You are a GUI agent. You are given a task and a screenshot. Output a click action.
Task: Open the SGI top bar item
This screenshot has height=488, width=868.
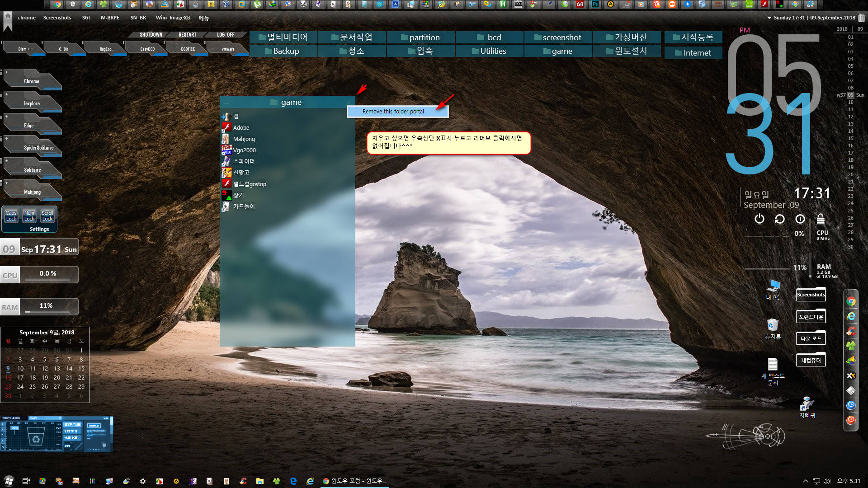pyautogui.click(x=86, y=18)
